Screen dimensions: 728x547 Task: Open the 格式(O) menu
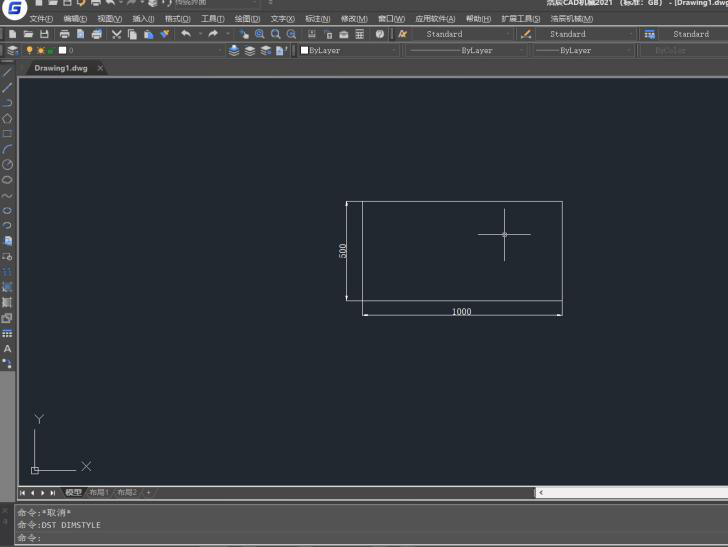[177, 19]
